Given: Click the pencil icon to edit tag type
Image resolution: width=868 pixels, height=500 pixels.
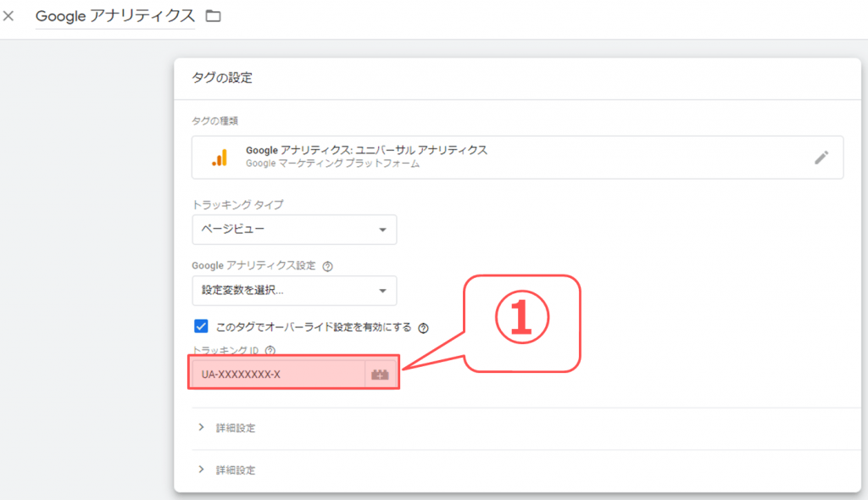Looking at the screenshot, I should tap(821, 157).
